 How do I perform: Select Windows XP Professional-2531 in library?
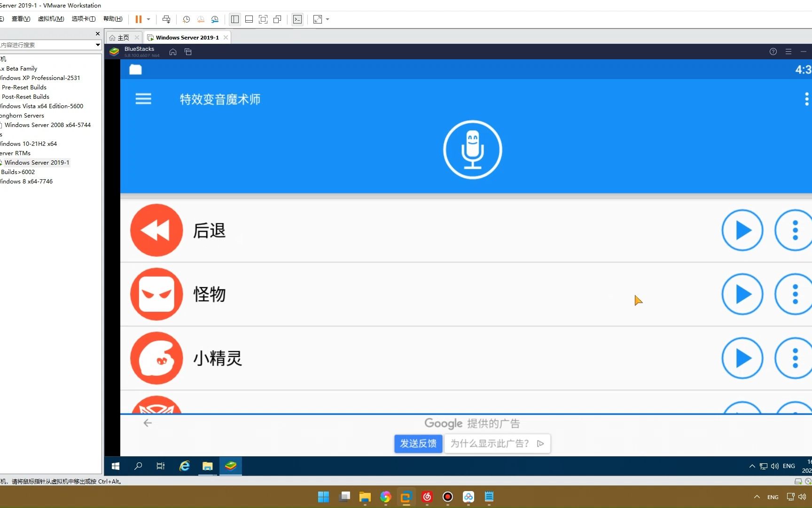point(40,78)
